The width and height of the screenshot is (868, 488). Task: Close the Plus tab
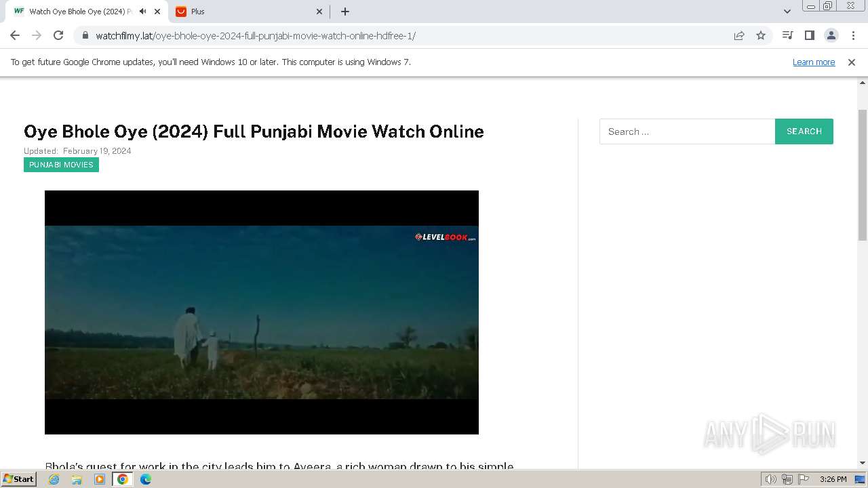click(319, 12)
